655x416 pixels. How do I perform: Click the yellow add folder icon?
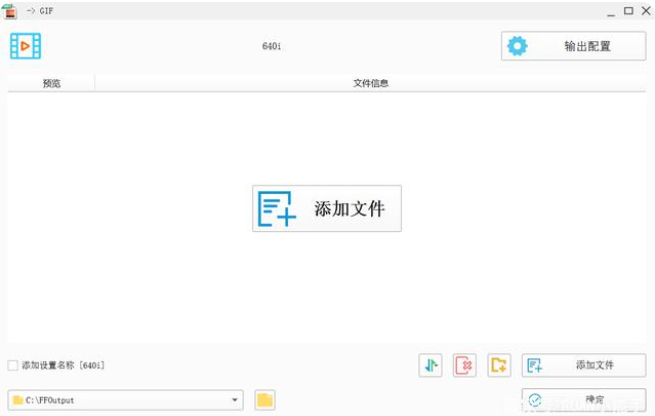click(x=499, y=365)
